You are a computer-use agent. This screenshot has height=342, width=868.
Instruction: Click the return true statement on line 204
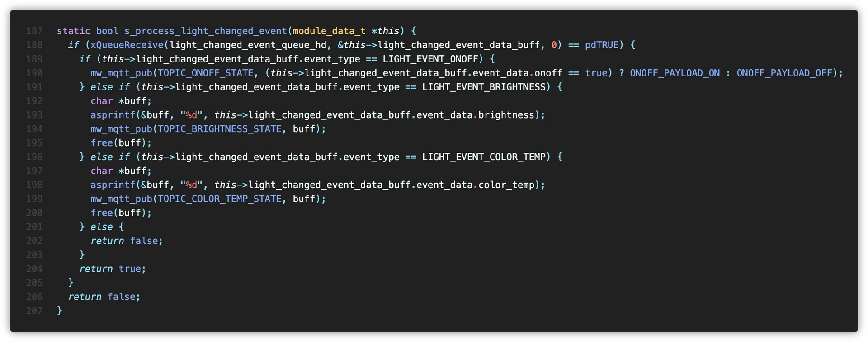(112, 269)
